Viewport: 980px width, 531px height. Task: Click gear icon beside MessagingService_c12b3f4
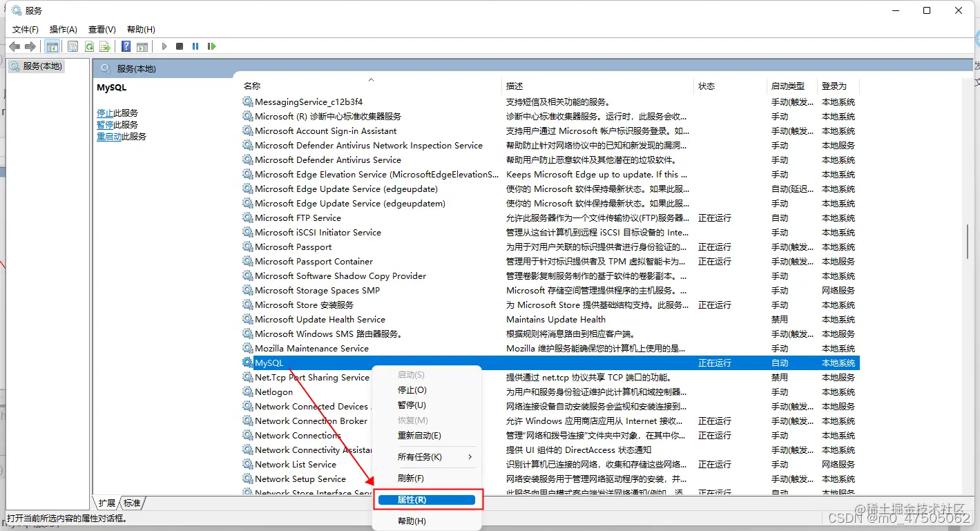coord(247,102)
